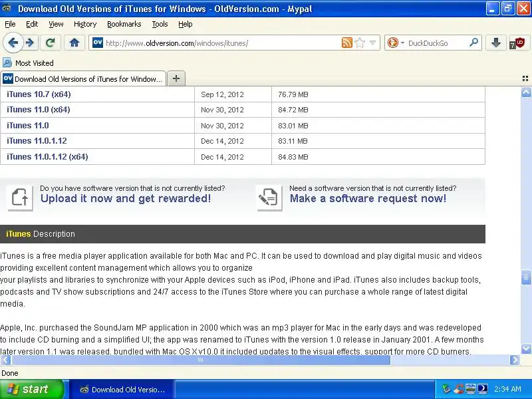This screenshot has height=399, width=532.
Task: Select the Download Old Versions of iTunes tab
Action: [x=82, y=78]
